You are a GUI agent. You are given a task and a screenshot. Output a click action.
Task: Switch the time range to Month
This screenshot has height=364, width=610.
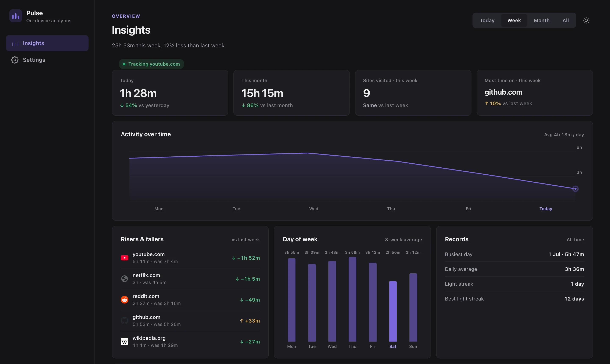coord(541,20)
